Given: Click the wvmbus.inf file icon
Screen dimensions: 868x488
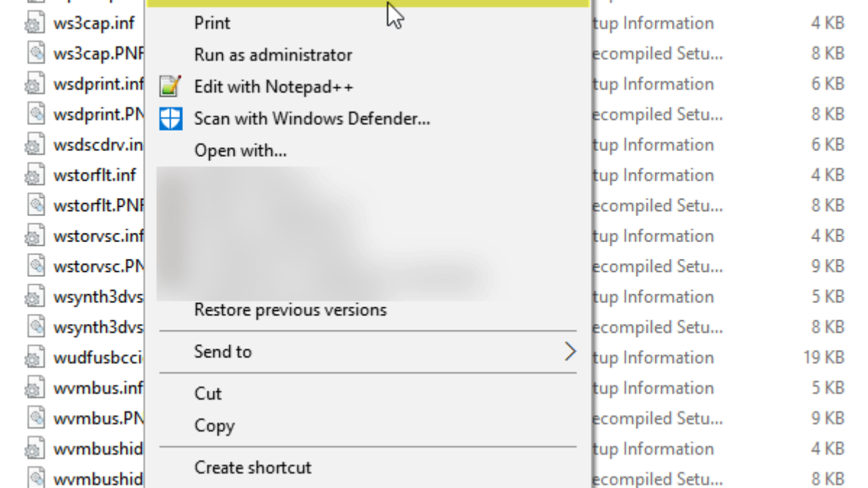Looking at the screenshot, I should coord(34,388).
